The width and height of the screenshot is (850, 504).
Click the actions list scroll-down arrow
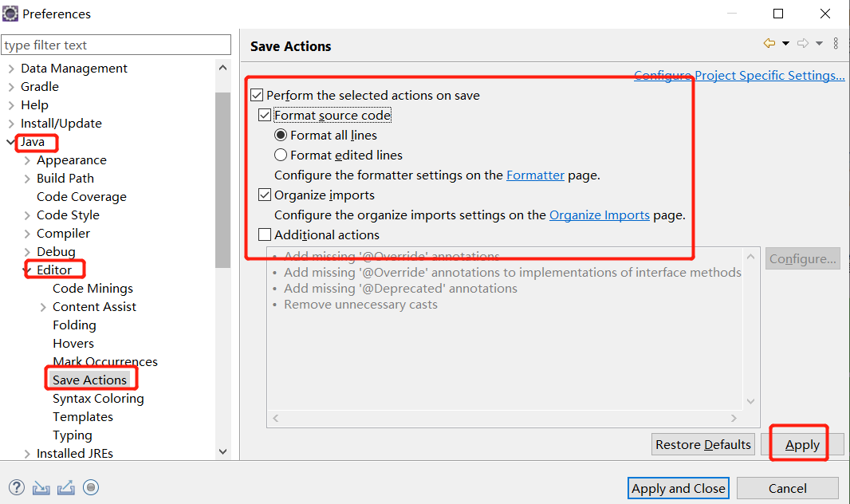click(751, 402)
